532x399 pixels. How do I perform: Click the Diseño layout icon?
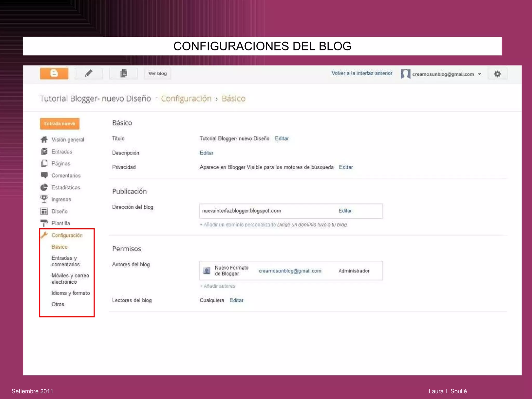[x=44, y=211]
